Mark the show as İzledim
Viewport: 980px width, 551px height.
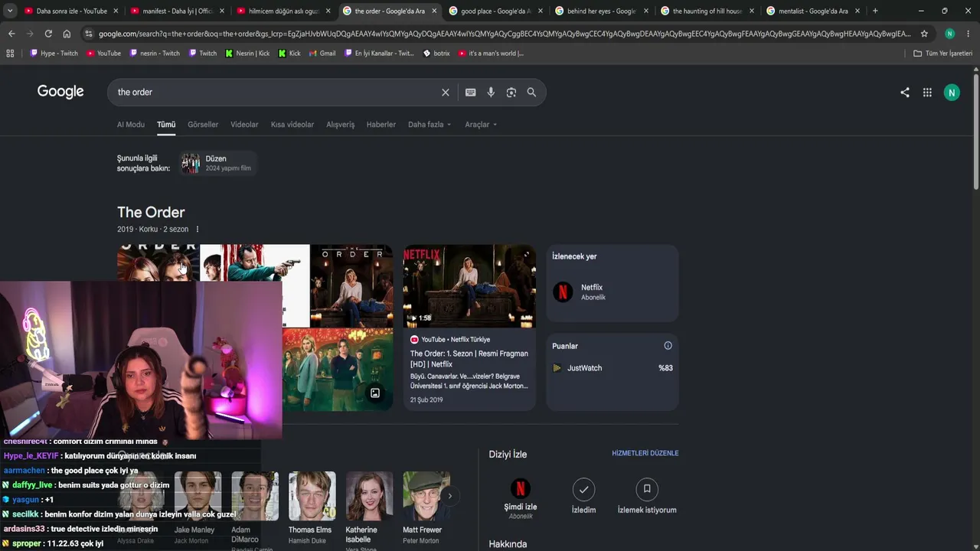click(583, 488)
